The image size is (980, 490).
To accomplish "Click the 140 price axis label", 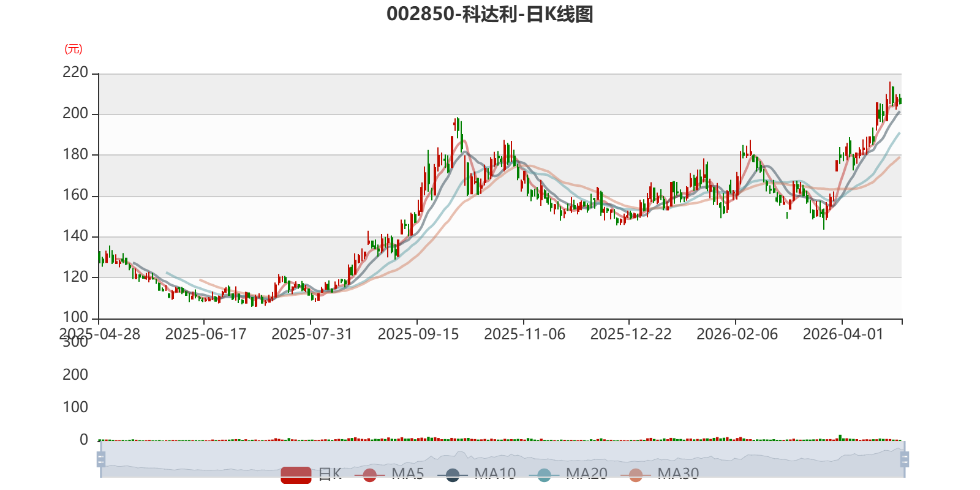I will coord(75,236).
